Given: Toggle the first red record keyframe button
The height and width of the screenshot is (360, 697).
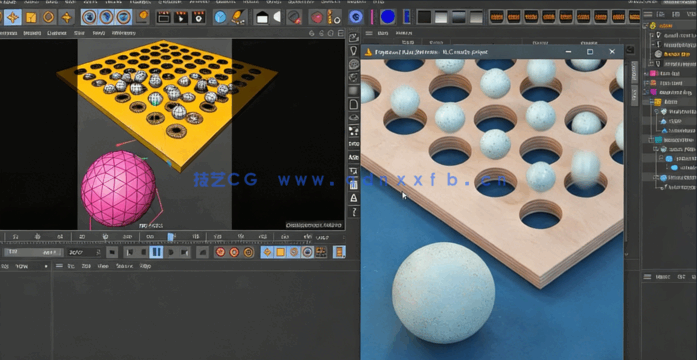Looking at the screenshot, I should [x=220, y=252].
